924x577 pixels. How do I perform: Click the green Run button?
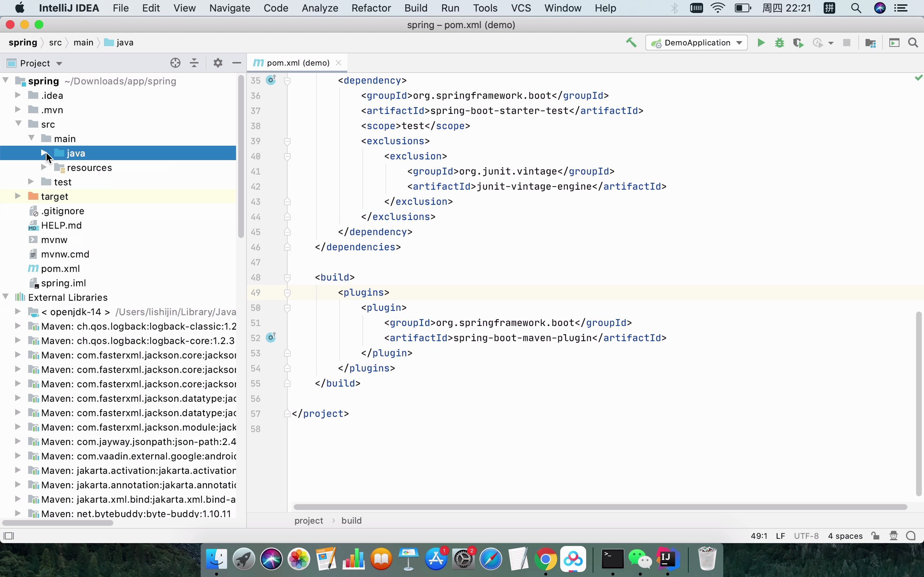(761, 43)
